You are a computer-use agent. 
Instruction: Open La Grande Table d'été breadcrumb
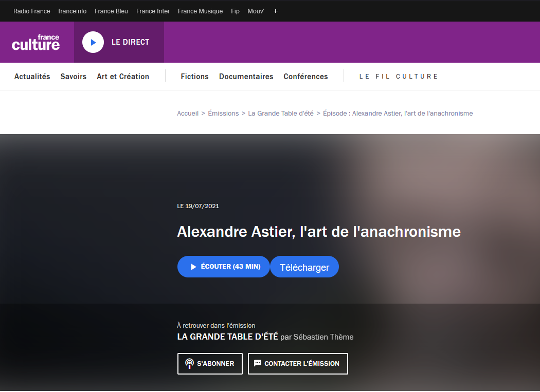pyautogui.click(x=281, y=113)
